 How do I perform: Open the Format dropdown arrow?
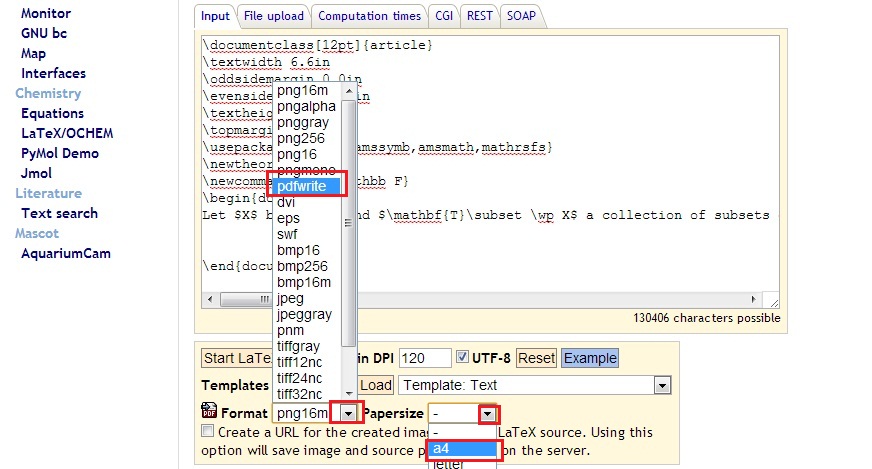coord(348,412)
